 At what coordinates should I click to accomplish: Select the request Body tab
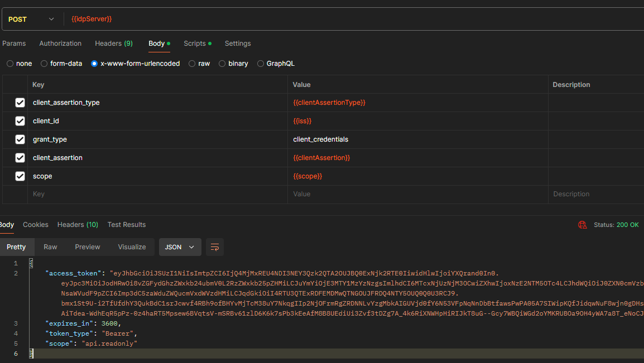[x=160, y=43]
